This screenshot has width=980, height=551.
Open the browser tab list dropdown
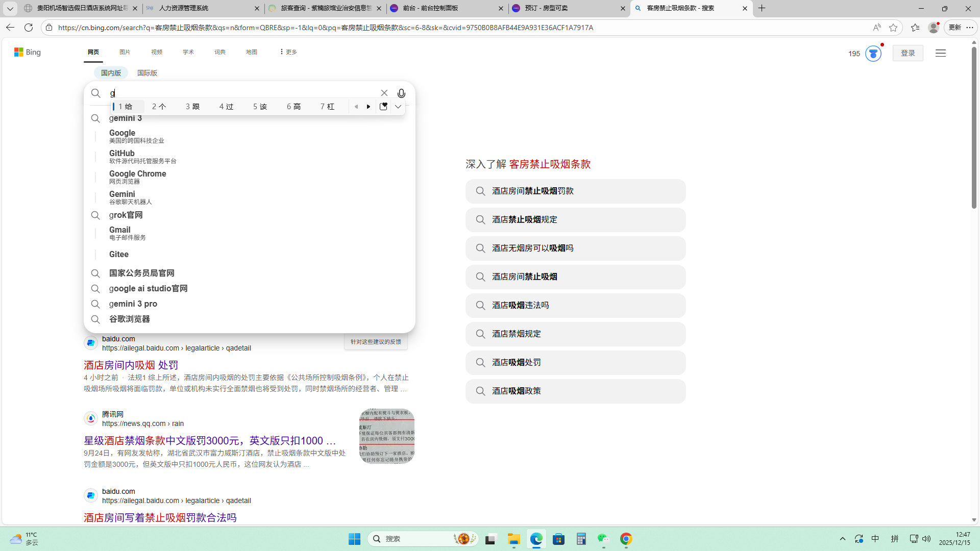(x=10, y=8)
